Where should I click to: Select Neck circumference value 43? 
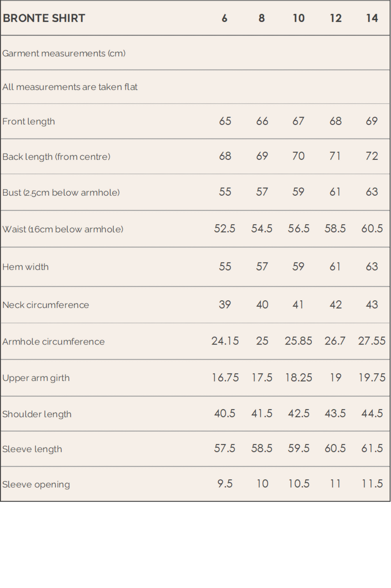point(372,305)
